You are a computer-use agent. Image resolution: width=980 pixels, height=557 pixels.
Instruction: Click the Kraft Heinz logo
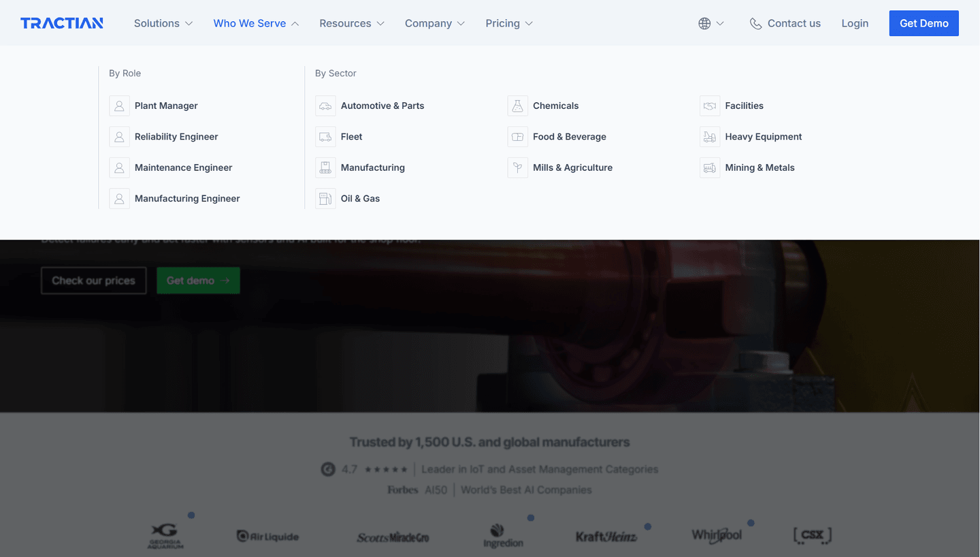click(x=606, y=537)
